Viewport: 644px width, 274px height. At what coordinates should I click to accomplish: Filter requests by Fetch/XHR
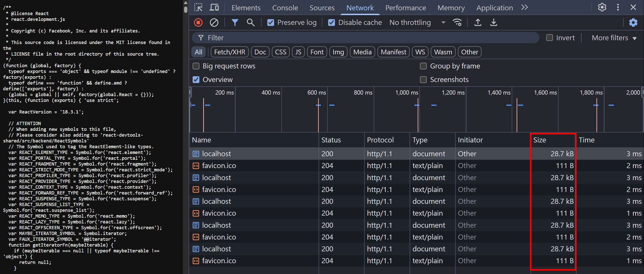pos(230,52)
